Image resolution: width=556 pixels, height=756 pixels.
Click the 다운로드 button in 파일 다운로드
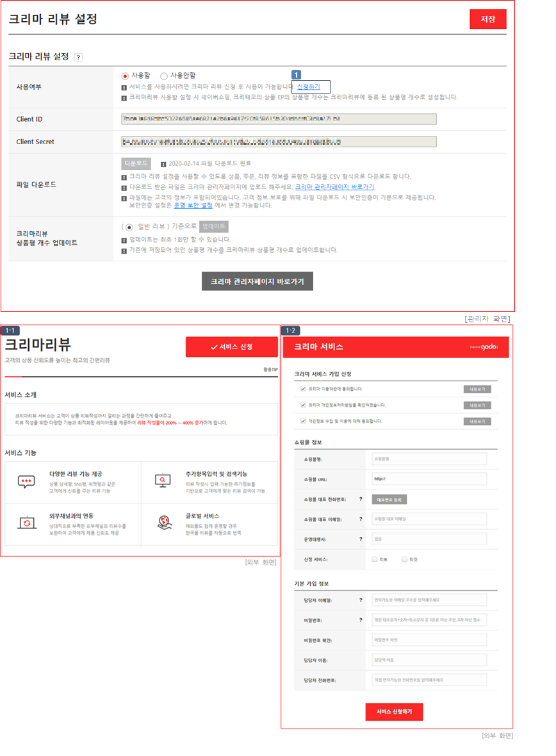tap(136, 163)
